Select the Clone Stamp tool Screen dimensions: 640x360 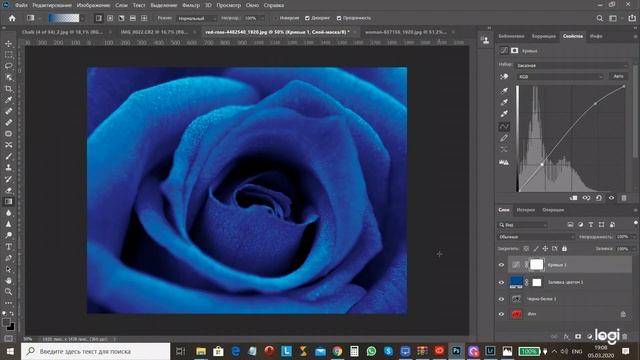tap(8, 167)
